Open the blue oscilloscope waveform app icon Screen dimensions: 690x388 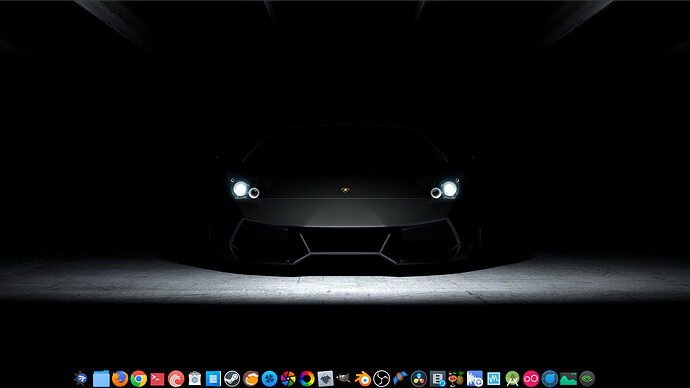tap(494, 378)
